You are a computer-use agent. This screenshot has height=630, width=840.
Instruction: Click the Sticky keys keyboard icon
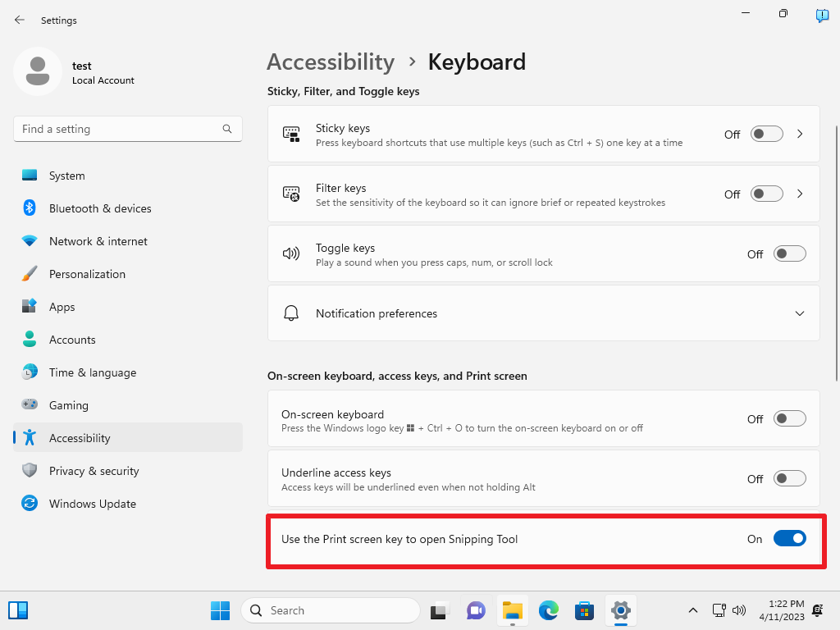(291, 133)
